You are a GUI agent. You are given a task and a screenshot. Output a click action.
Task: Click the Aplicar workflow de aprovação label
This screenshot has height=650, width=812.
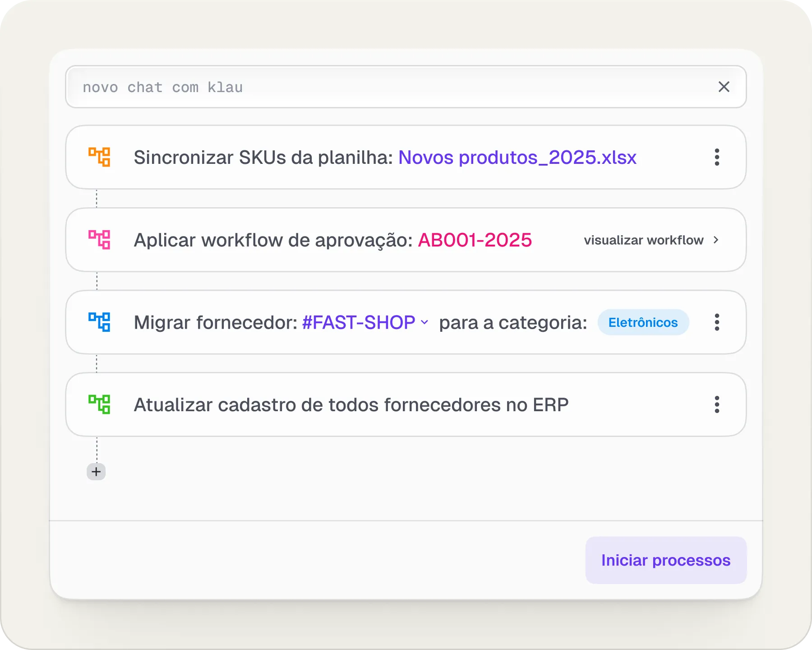273,240
